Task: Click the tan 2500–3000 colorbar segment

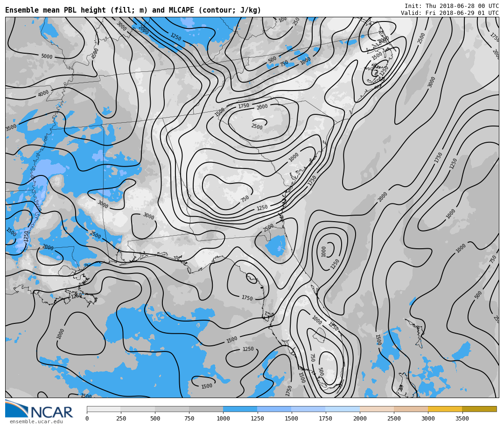Action: click(x=411, y=409)
